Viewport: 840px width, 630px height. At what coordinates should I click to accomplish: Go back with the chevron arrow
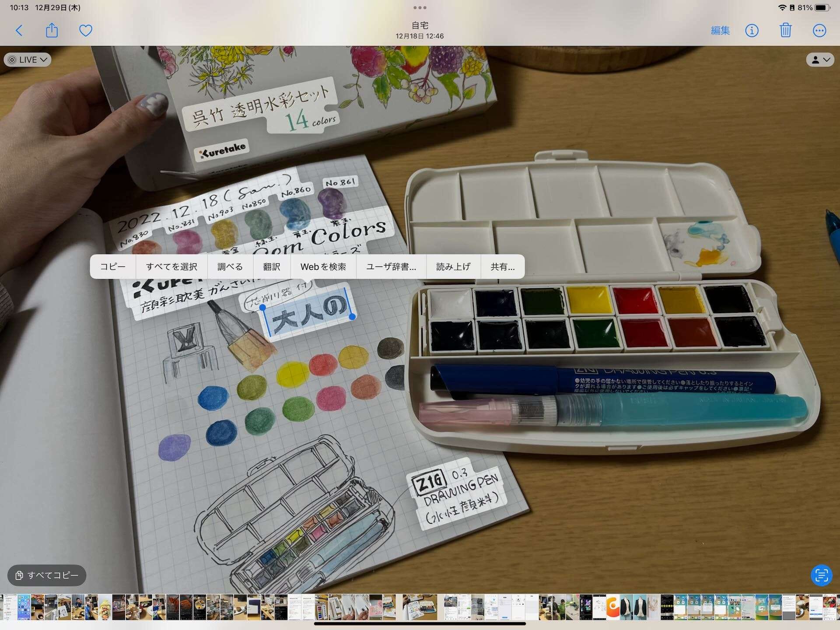19,31
